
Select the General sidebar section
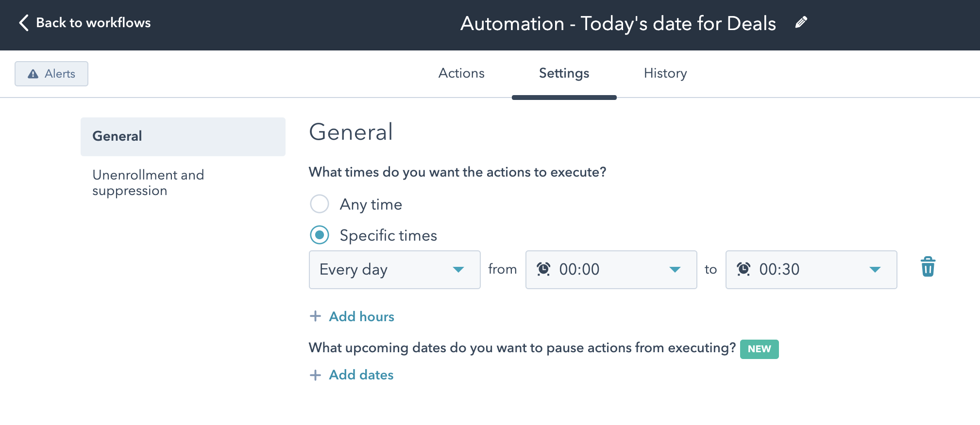point(183,136)
